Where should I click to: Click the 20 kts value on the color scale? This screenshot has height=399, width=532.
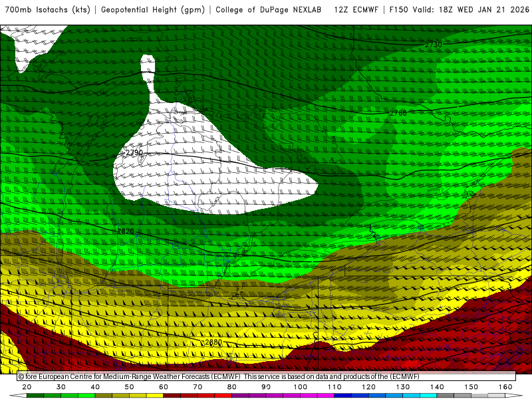27,387
